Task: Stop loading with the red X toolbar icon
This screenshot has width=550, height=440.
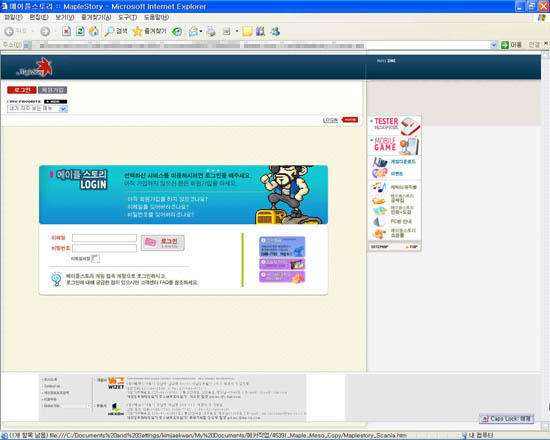Action: click(x=66, y=32)
